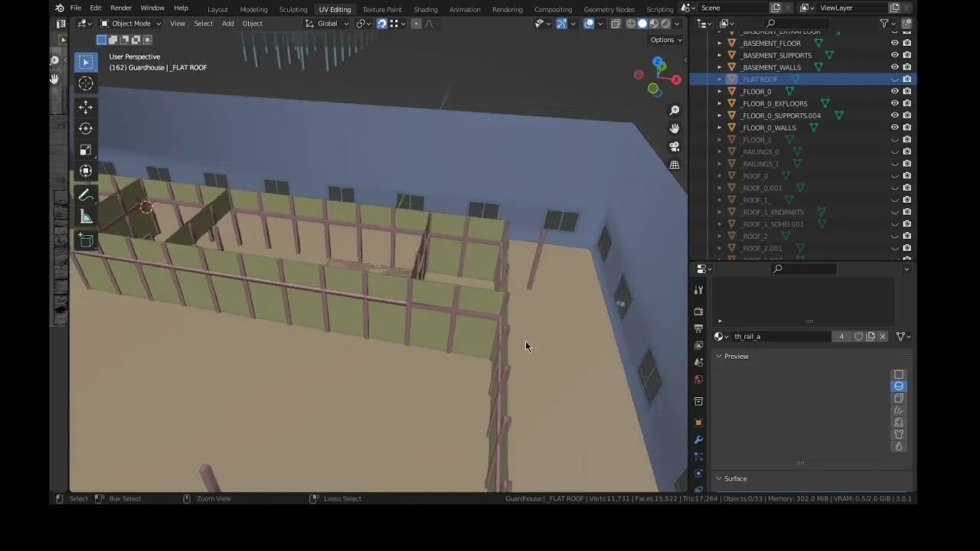Toggle snapping magnet in viewport header
The width and height of the screenshot is (980, 551).
381,24
